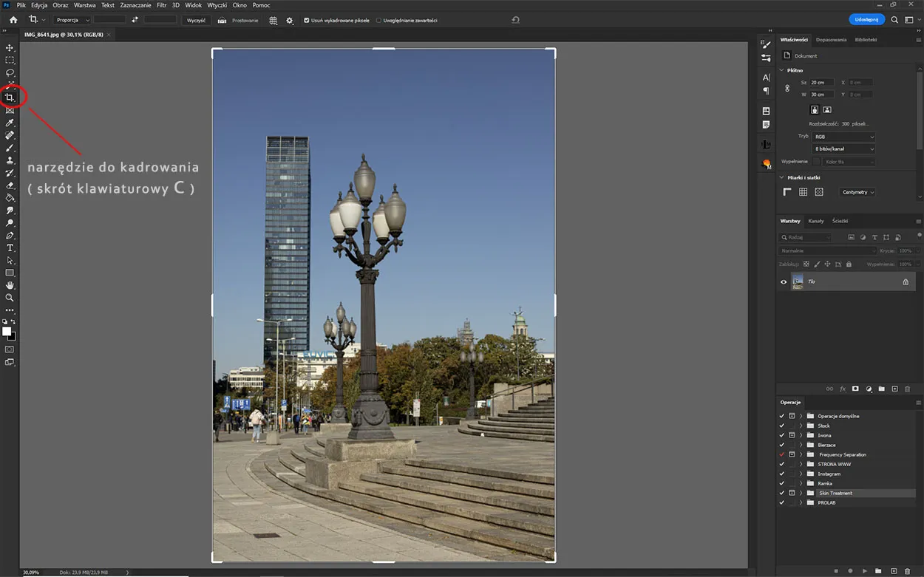Open the foreground color swatch

pyautogui.click(x=7, y=331)
